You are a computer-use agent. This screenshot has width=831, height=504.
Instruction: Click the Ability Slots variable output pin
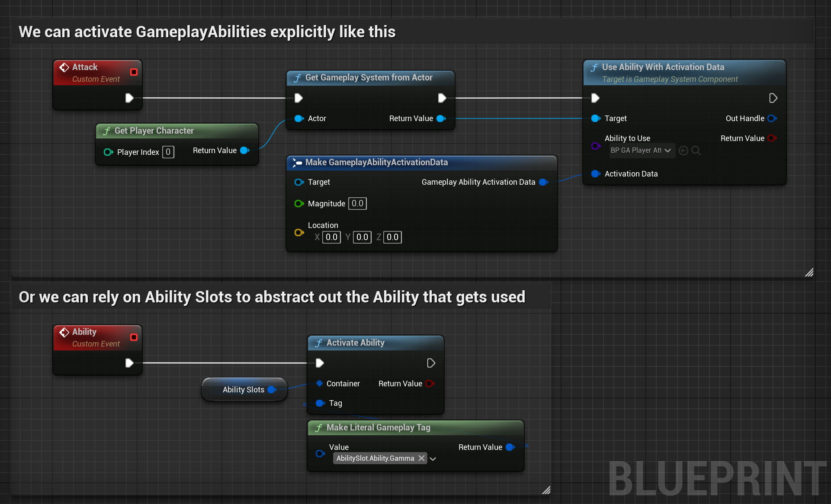coord(272,390)
